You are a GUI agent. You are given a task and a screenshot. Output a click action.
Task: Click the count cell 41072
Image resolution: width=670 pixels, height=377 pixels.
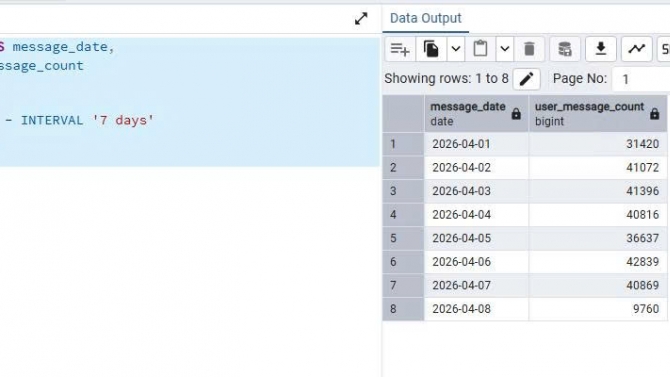(598, 168)
